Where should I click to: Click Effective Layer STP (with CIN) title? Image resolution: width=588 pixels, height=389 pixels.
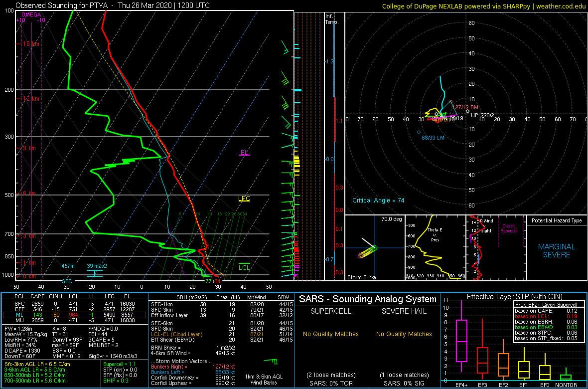[x=514, y=297]
